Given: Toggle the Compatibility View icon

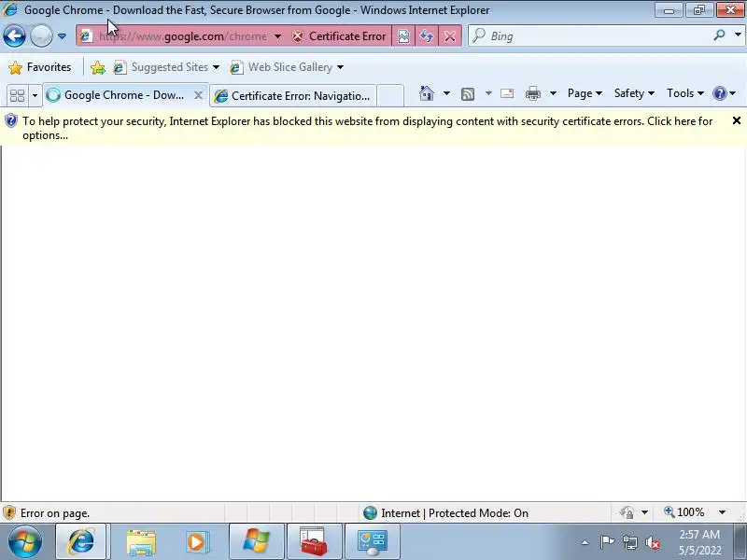Looking at the screenshot, I should pos(403,36).
